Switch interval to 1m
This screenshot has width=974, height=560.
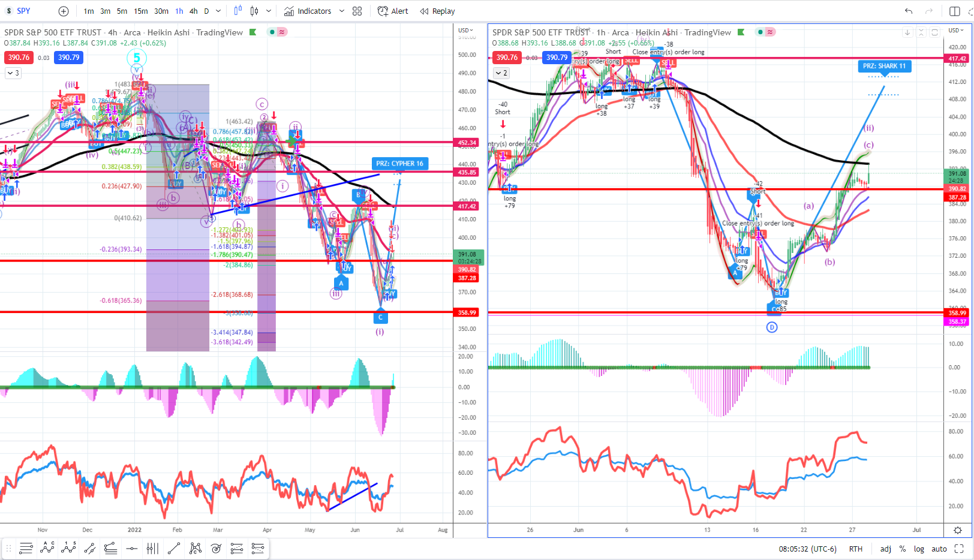coord(88,11)
